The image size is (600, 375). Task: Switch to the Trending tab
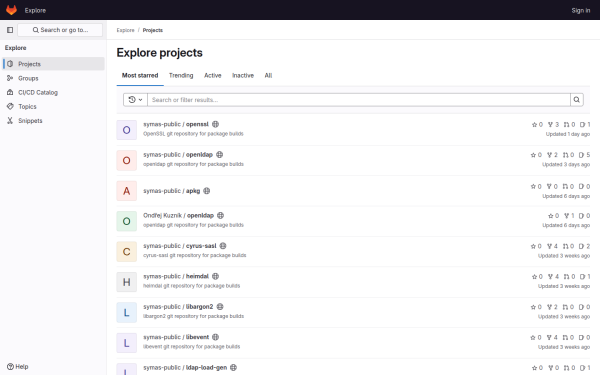point(181,76)
